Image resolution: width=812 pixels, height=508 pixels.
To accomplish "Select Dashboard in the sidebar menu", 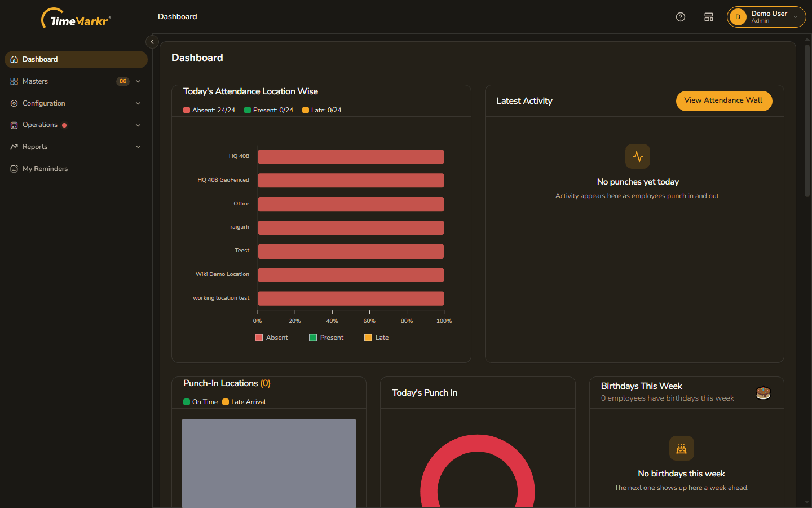I will point(76,59).
